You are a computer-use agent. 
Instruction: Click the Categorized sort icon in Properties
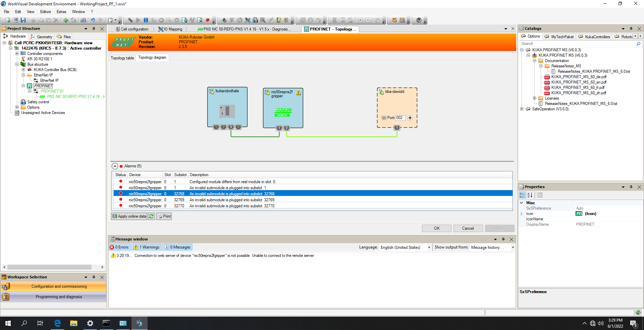point(522,195)
